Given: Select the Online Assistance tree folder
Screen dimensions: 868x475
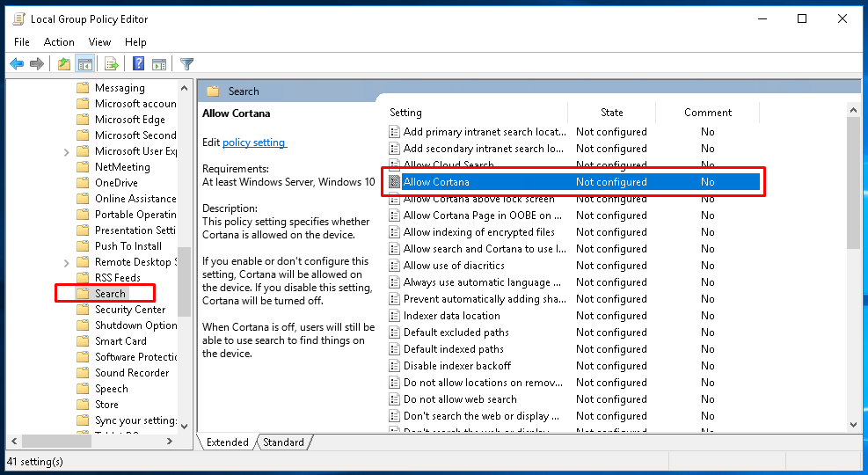Looking at the screenshot, I should pyautogui.click(x=135, y=199).
